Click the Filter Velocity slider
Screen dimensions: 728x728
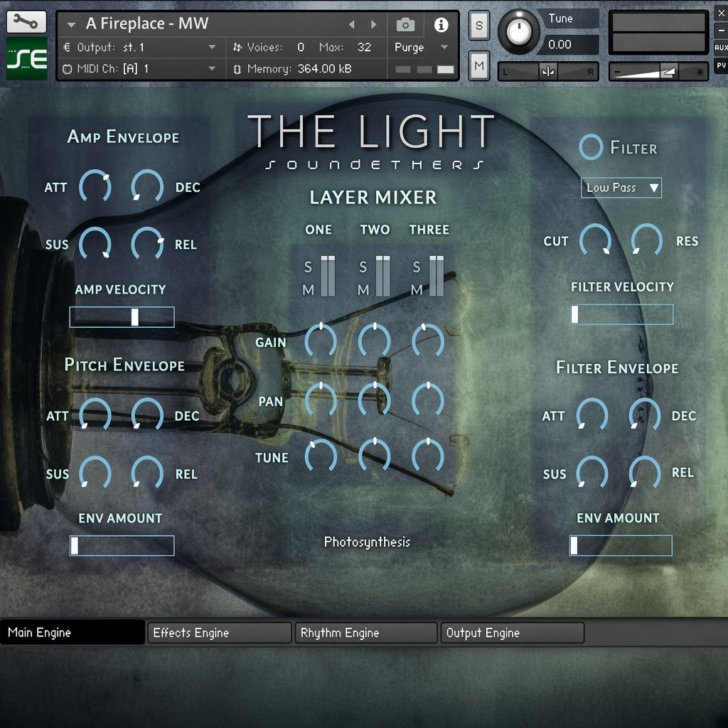click(622, 314)
